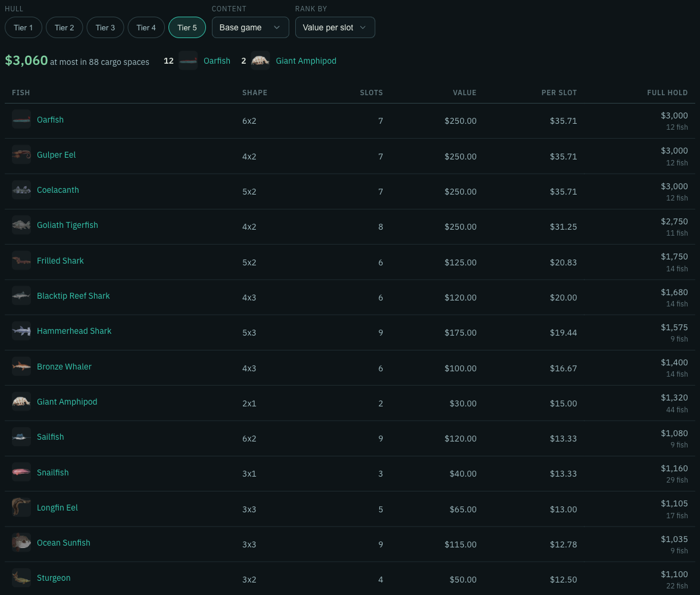
Task: Click the Bronze Whaler icon
Action: (21, 366)
